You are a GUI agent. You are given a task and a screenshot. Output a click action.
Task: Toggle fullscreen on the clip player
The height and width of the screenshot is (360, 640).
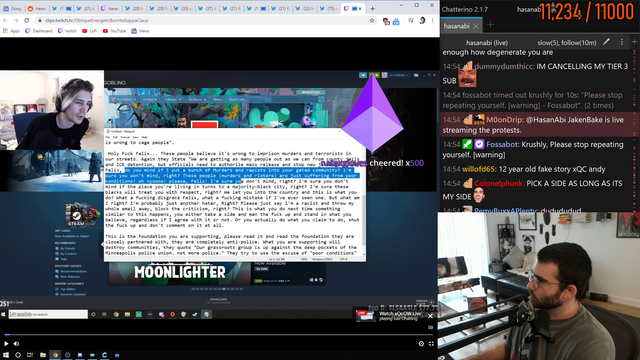[x=431, y=344]
